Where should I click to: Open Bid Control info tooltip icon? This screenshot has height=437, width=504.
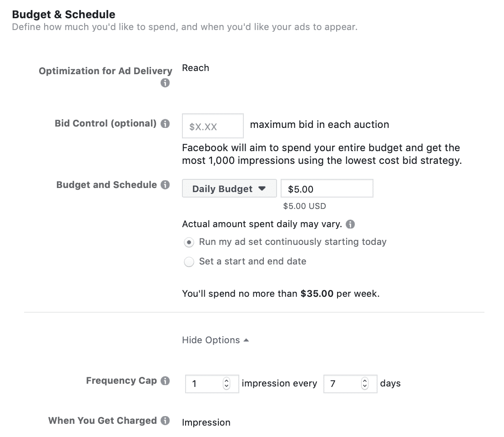pyautogui.click(x=165, y=123)
